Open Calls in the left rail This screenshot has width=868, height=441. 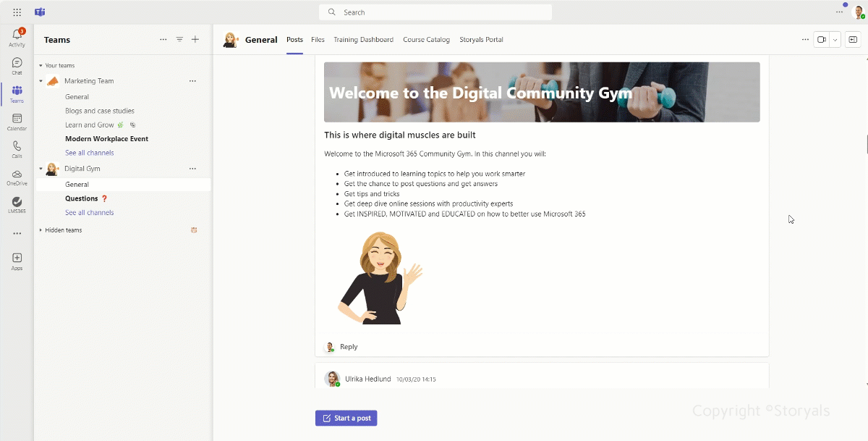coord(17,149)
